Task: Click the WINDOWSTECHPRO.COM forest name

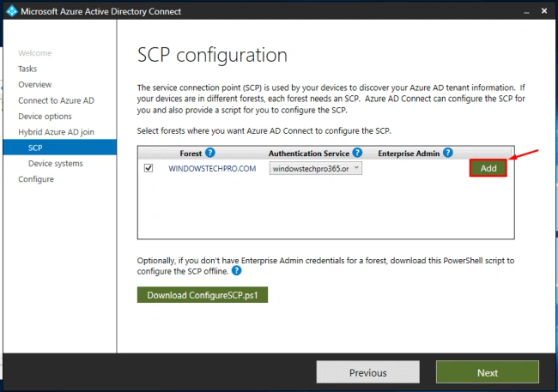Action: [212, 169]
